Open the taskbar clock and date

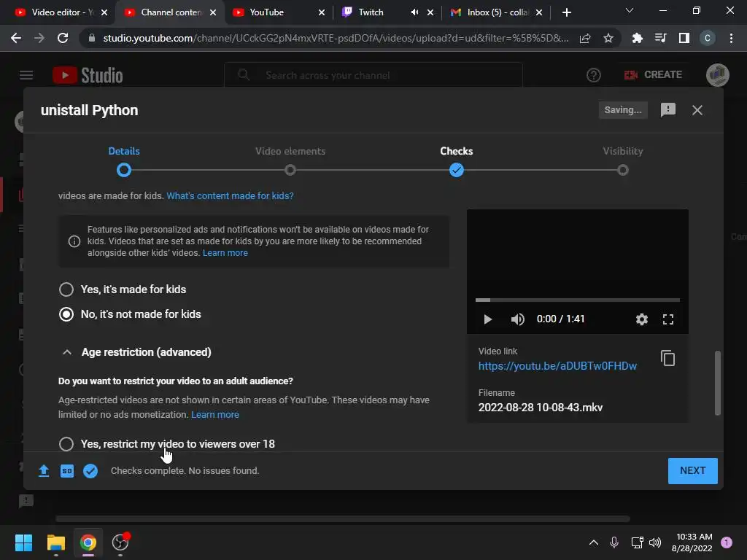(692, 542)
